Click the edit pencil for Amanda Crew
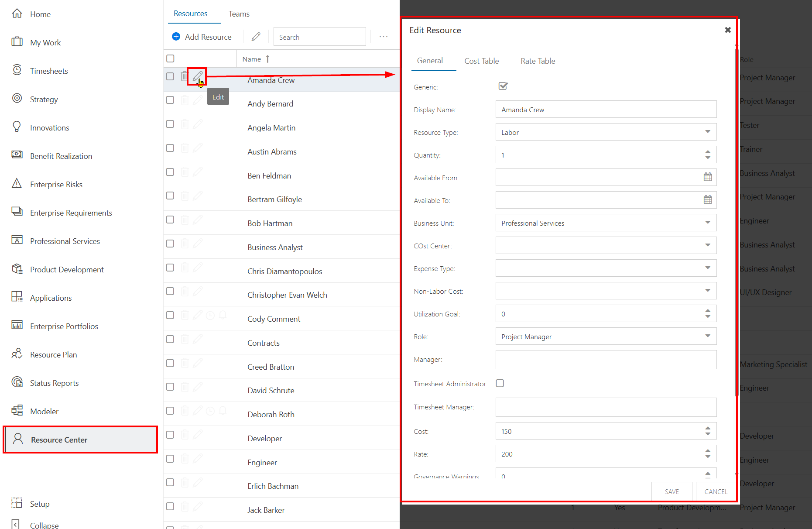This screenshot has width=812, height=529. pyautogui.click(x=197, y=76)
